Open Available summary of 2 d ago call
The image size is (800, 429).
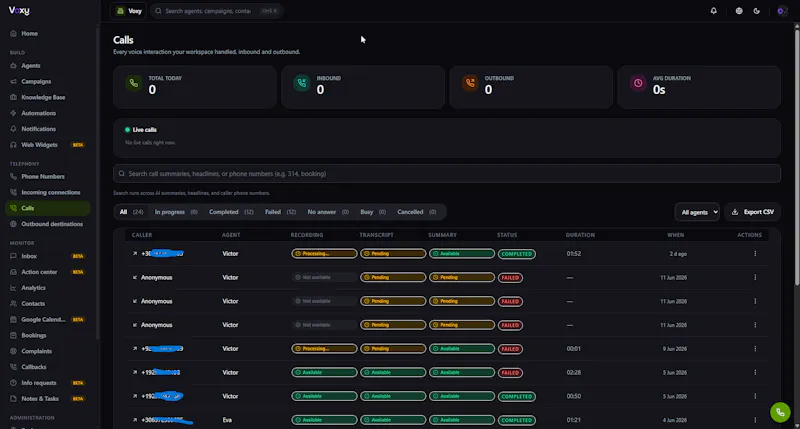462,254
